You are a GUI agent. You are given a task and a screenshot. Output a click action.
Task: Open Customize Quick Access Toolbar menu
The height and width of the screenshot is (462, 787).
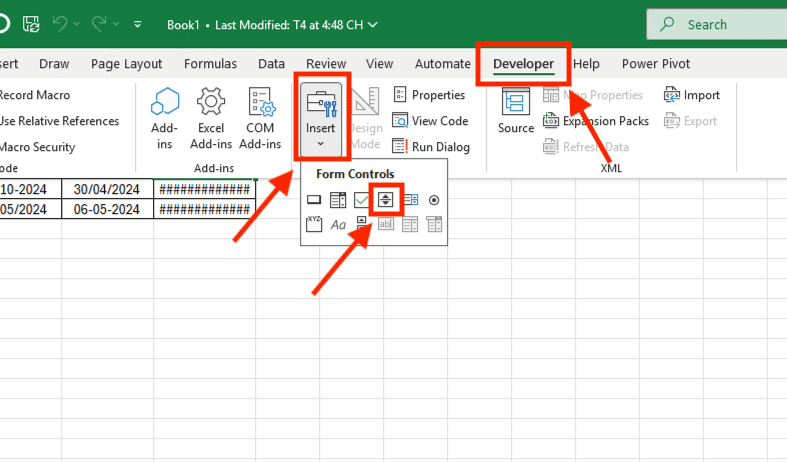click(x=138, y=24)
